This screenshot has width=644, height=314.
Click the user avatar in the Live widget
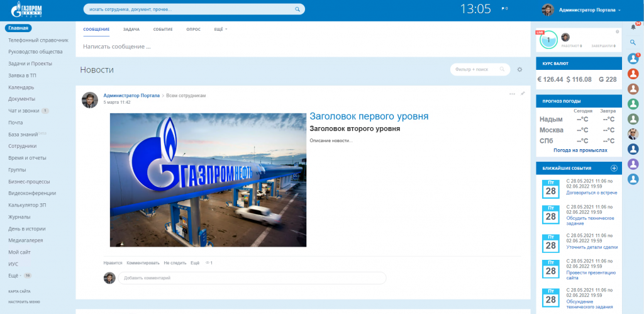pyautogui.click(x=565, y=37)
